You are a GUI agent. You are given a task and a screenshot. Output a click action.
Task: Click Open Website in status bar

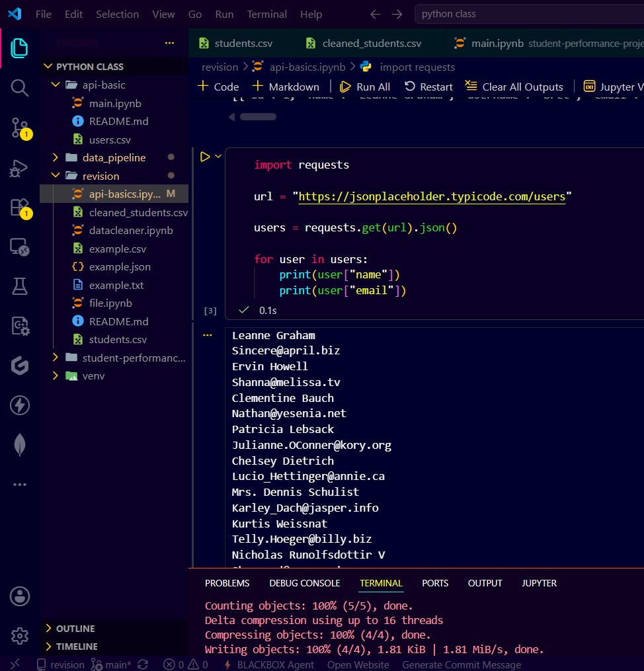(x=358, y=664)
